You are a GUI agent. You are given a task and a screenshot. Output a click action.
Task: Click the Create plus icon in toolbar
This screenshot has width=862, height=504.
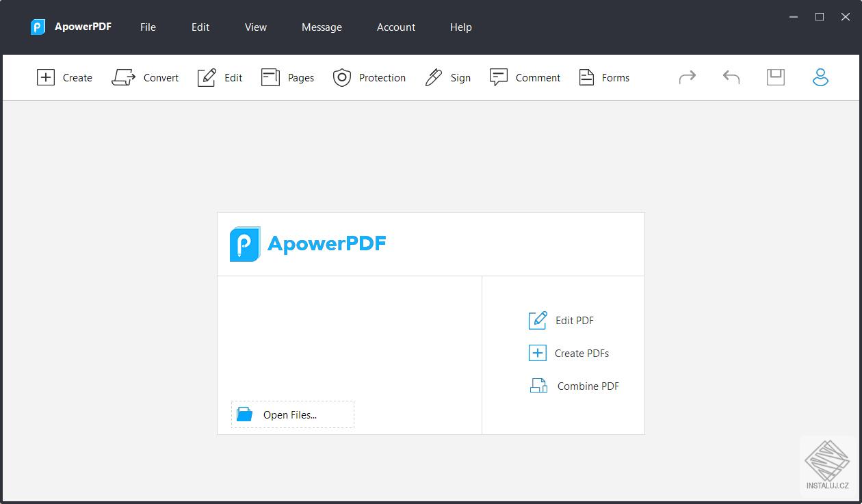45,77
